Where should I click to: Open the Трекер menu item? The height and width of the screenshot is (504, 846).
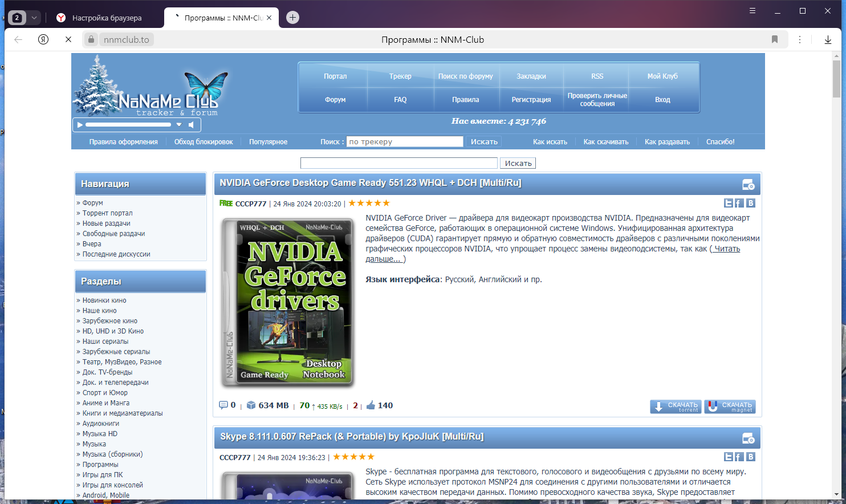pyautogui.click(x=400, y=76)
